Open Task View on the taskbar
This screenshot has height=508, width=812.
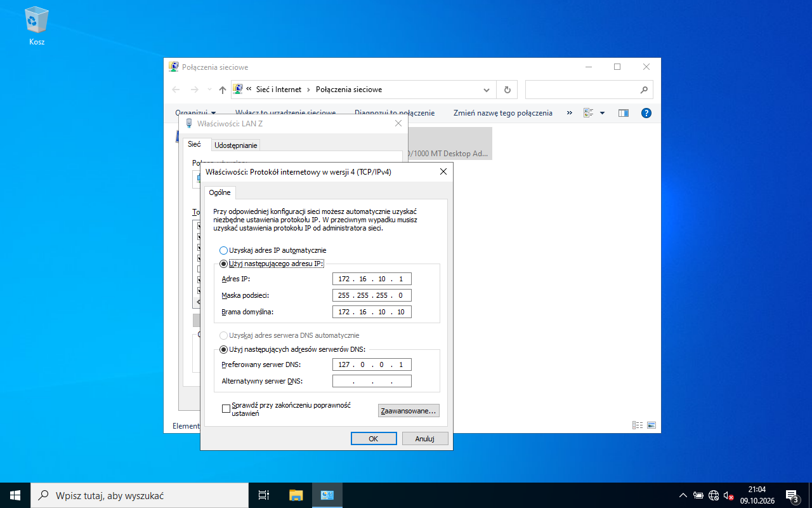pos(264,495)
